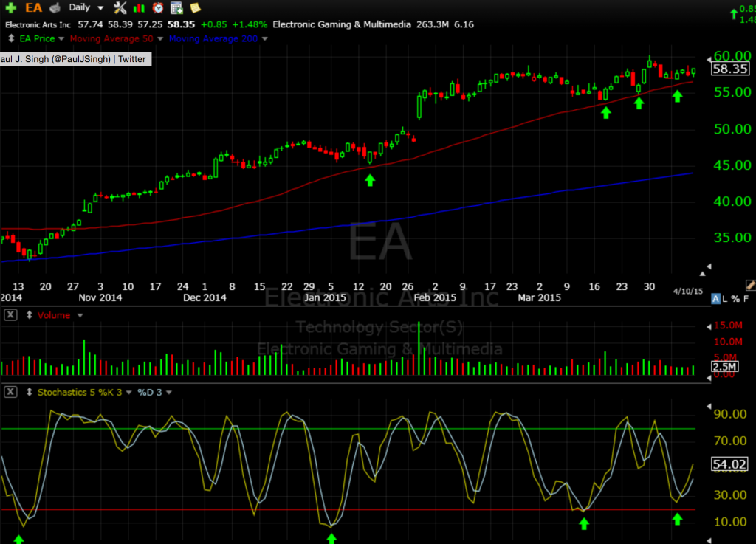Click the 90.00 stochastics axis label
Image resolution: width=756 pixels, height=544 pixels.
pyautogui.click(x=730, y=414)
